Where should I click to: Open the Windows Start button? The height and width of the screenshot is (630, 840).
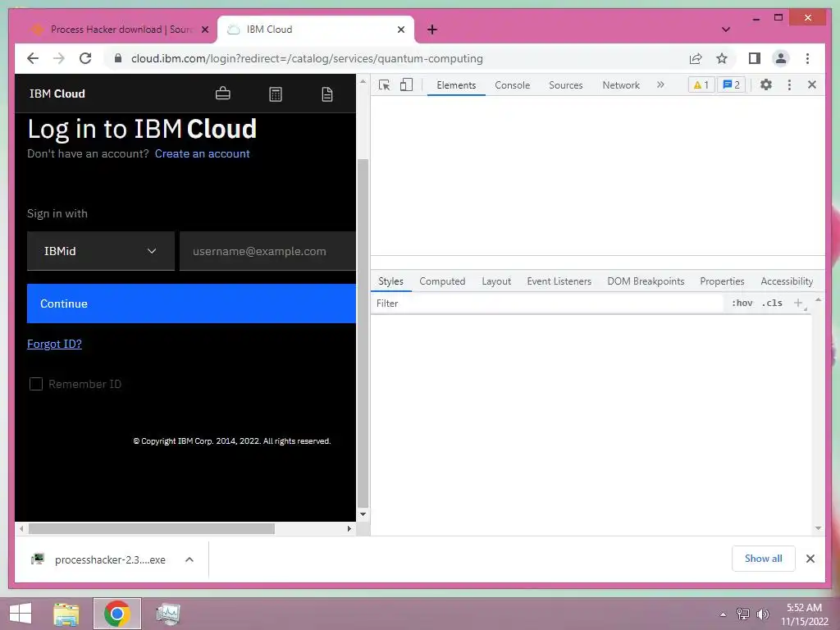(21, 614)
